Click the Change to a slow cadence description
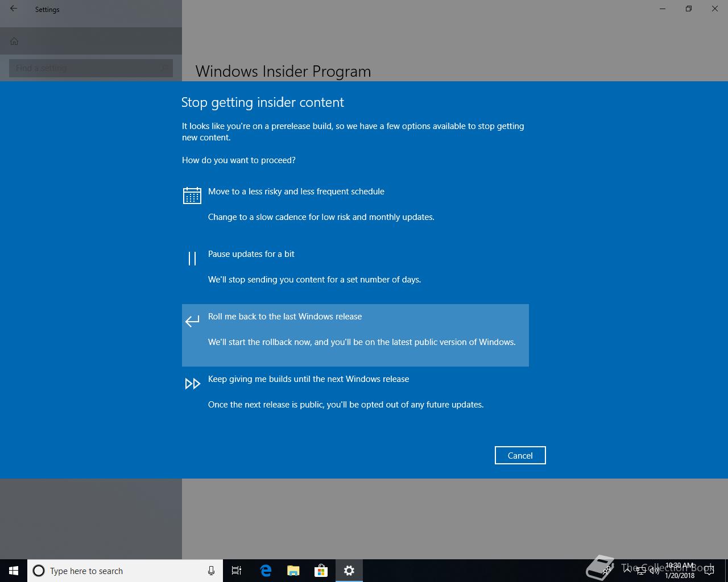This screenshot has height=582, width=728. 321,217
